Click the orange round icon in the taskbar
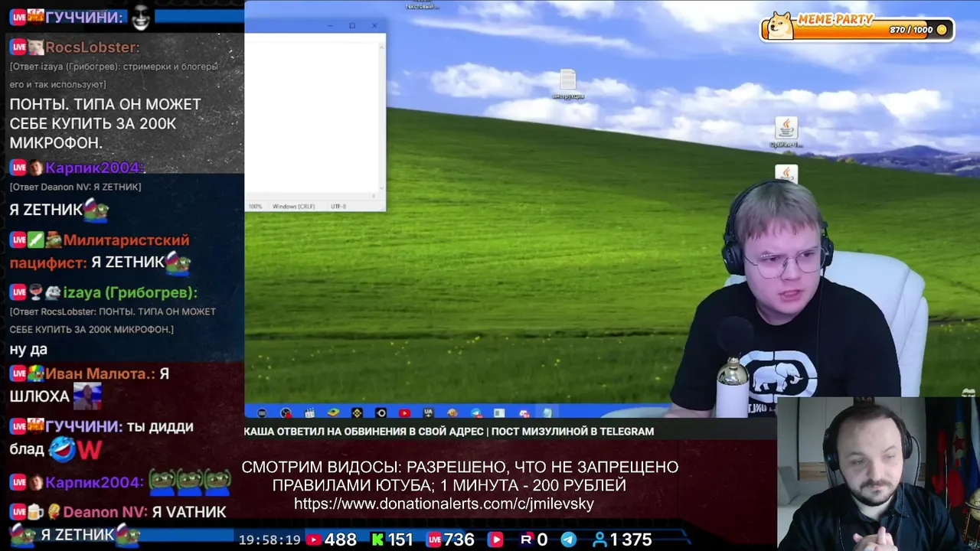 (452, 413)
